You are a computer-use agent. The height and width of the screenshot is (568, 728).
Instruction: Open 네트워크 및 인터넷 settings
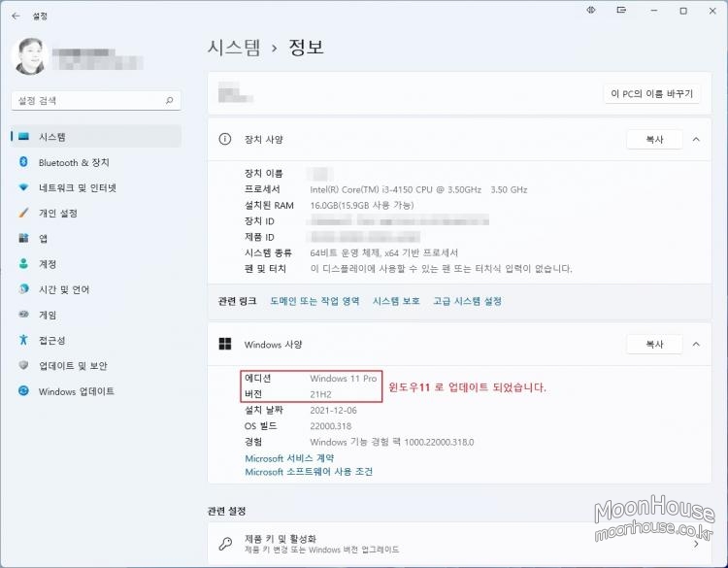96,187
